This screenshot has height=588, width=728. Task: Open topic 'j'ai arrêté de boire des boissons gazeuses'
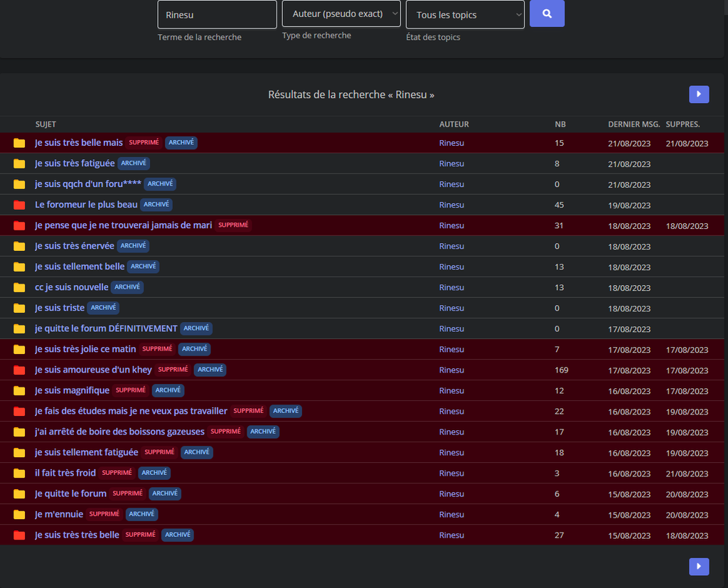[x=119, y=432]
